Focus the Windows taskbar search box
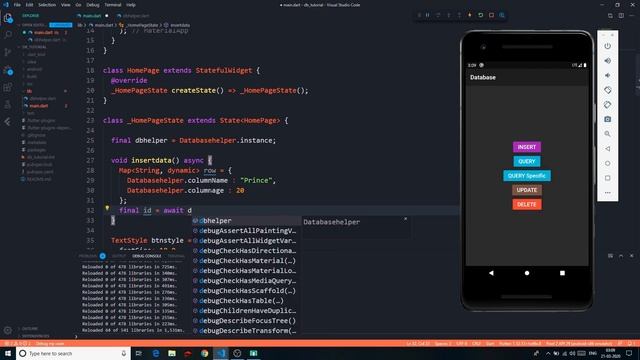This screenshot has width=640, height=360. pos(73,353)
